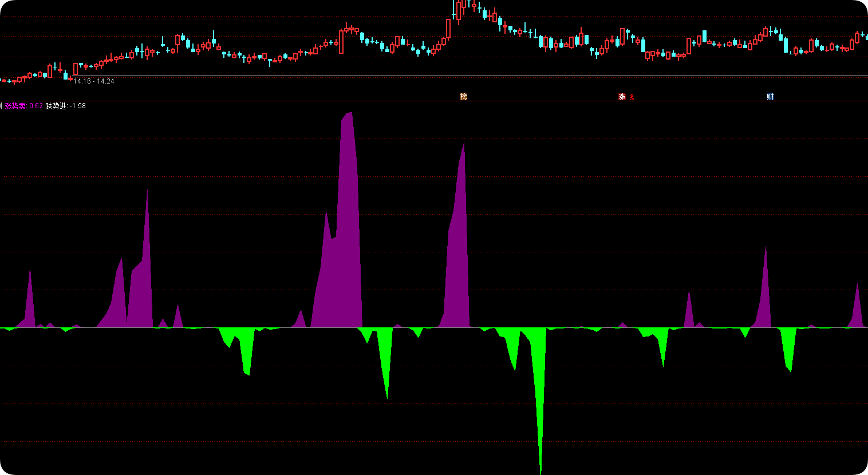The height and width of the screenshot is (475, 868).
Task: Click the orange 榜 event marker icon
Action: 464,96
